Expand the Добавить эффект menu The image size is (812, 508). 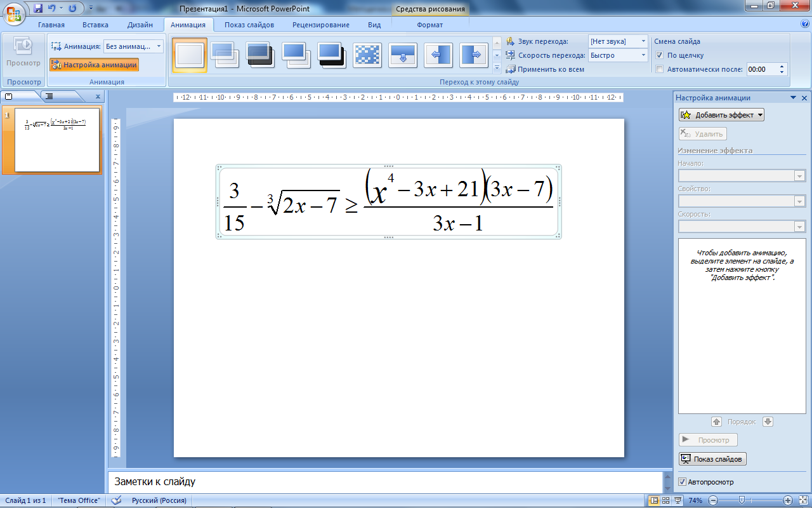coord(721,115)
